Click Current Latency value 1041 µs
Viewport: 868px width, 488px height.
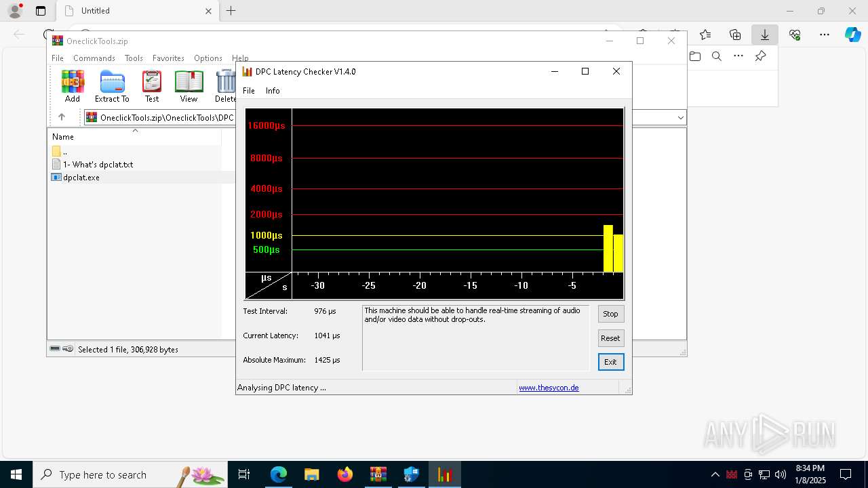coord(327,335)
